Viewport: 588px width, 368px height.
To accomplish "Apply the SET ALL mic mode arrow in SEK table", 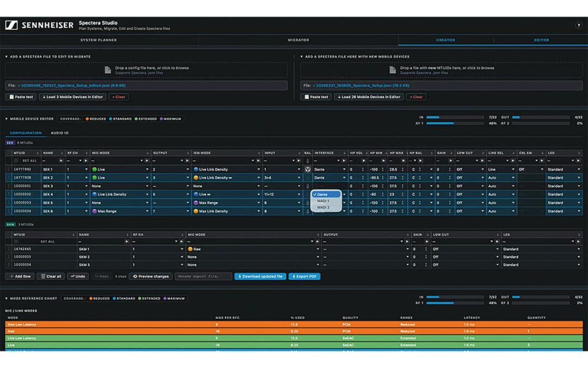I will pos(147,161).
